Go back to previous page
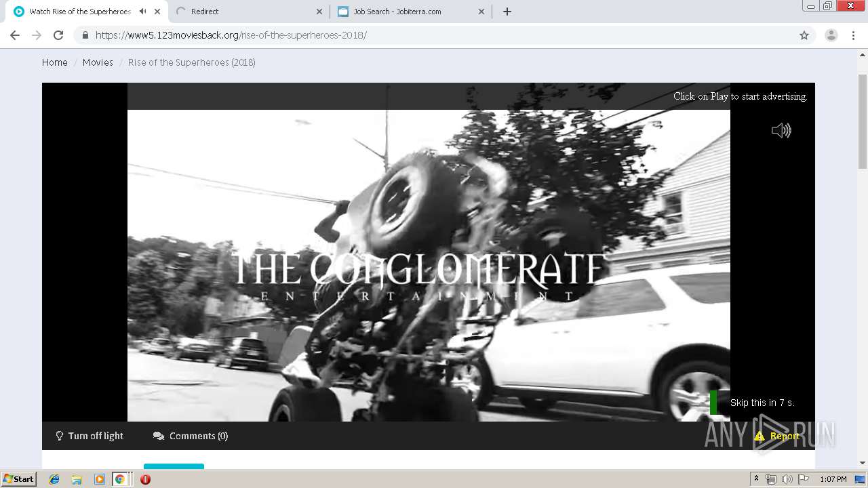Image resolution: width=868 pixels, height=488 pixels. pos(15,35)
